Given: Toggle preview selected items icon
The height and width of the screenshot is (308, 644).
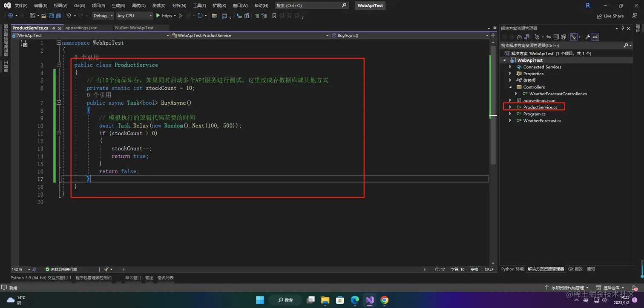Looking at the screenshot, I should (x=595, y=37).
